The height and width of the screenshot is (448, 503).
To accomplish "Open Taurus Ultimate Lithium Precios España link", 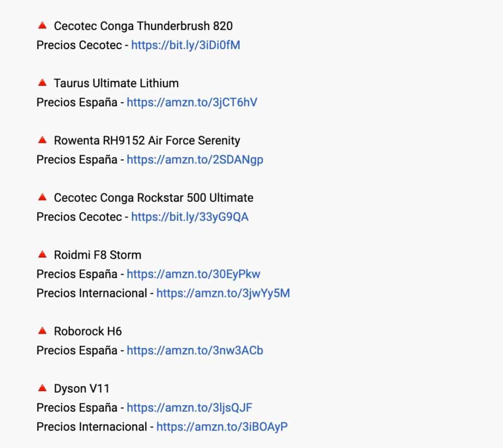I will pyautogui.click(x=192, y=103).
